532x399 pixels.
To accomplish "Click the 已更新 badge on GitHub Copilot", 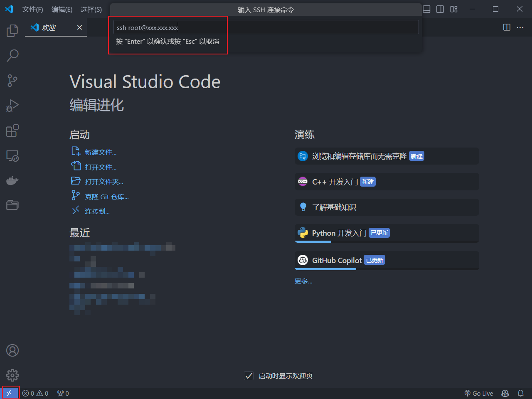I will tap(375, 260).
